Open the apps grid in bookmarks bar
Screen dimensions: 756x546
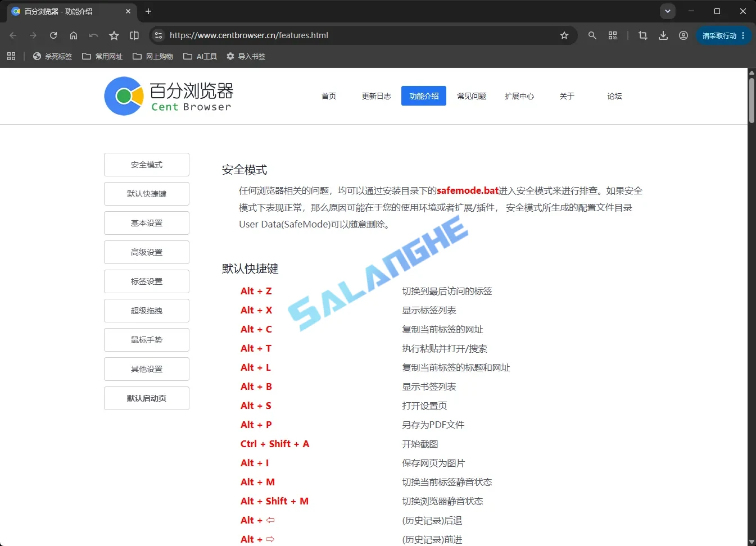pos(11,56)
